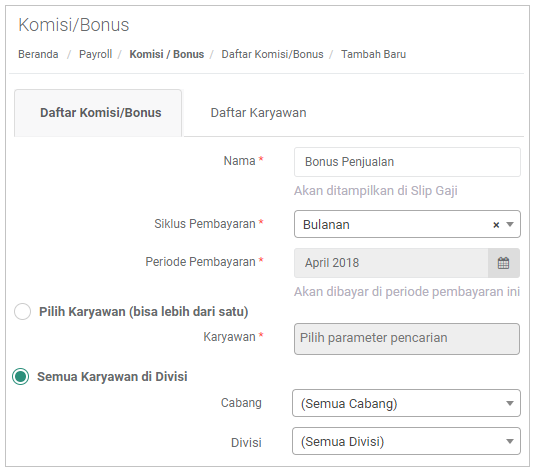
Task: Click the Komisi / Bonus breadcrumb
Action: tap(167, 54)
